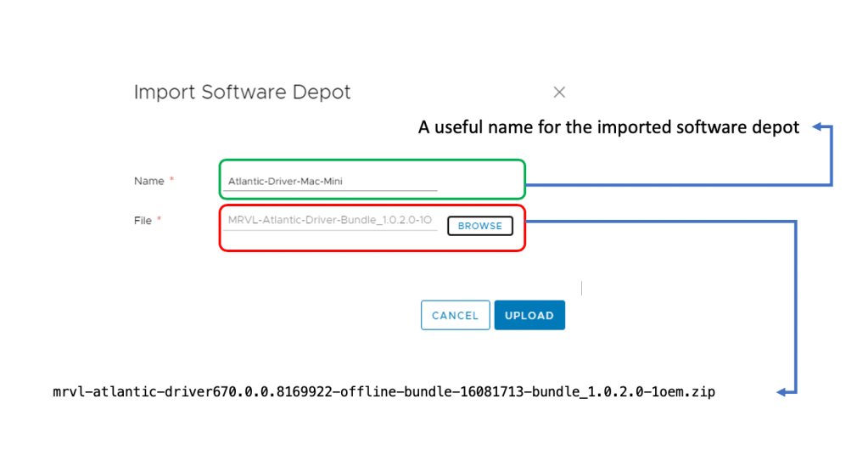Screen dimensions: 868x472
Task: Click the Name input field
Action: (x=330, y=181)
